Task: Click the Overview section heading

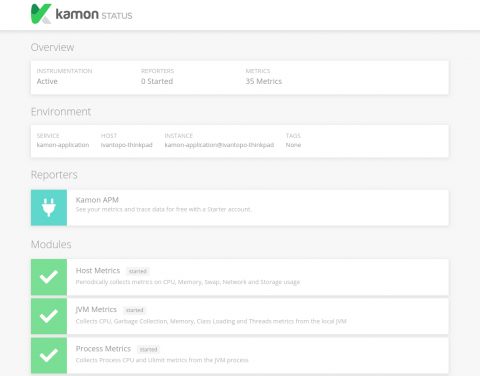Action: coord(52,47)
